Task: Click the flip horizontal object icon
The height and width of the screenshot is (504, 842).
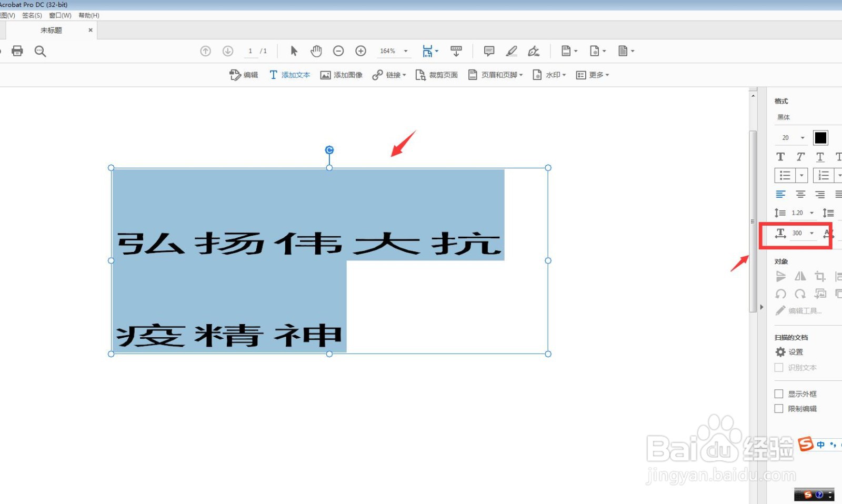Action: [x=800, y=276]
